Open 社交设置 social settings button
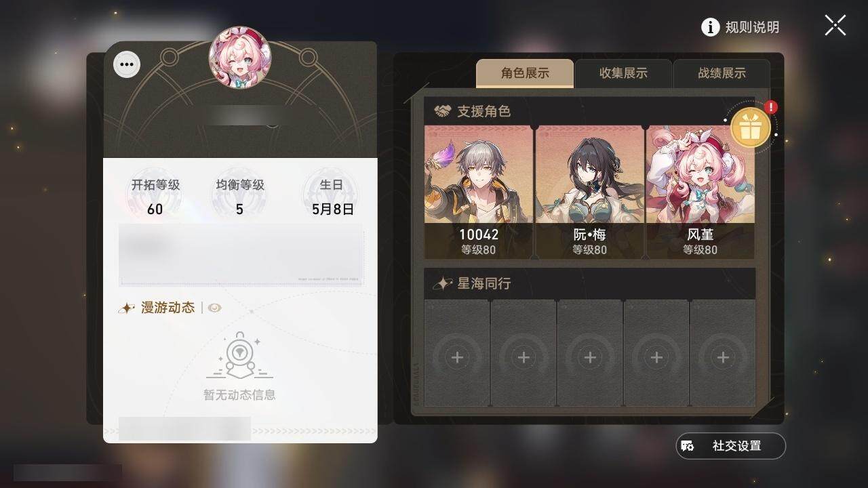 pyautogui.click(x=731, y=446)
